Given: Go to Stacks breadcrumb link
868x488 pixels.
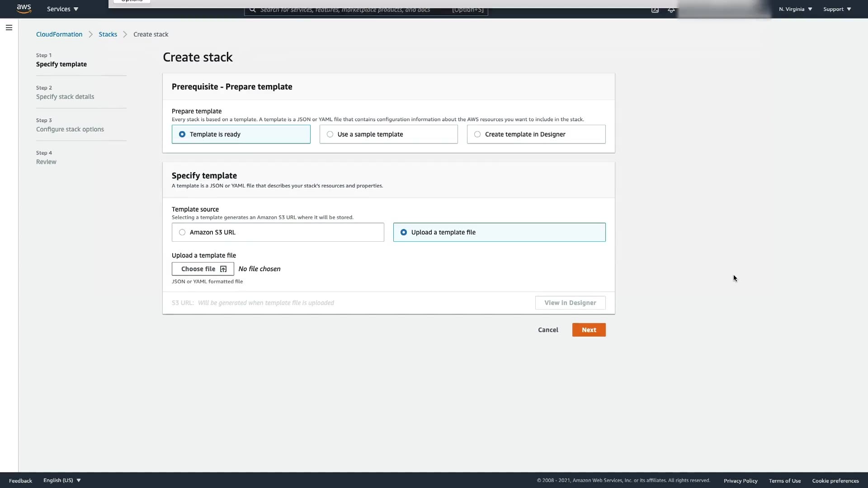Looking at the screenshot, I should (x=108, y=34).
